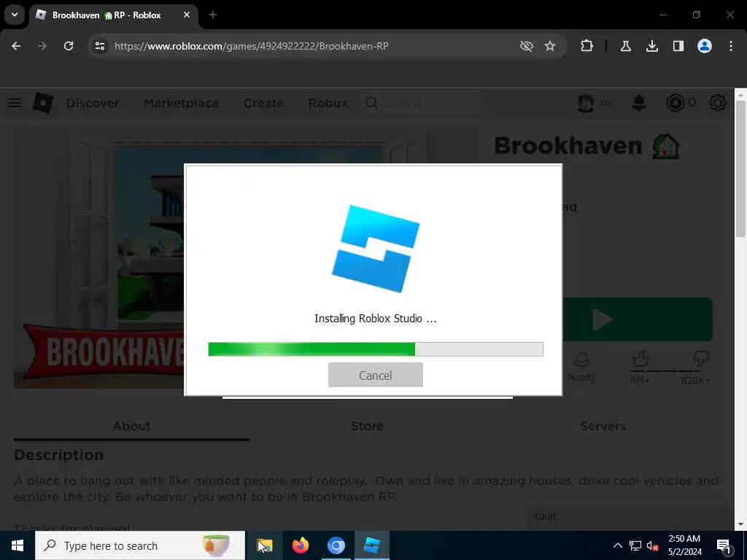Open a new browser tab

213,15
